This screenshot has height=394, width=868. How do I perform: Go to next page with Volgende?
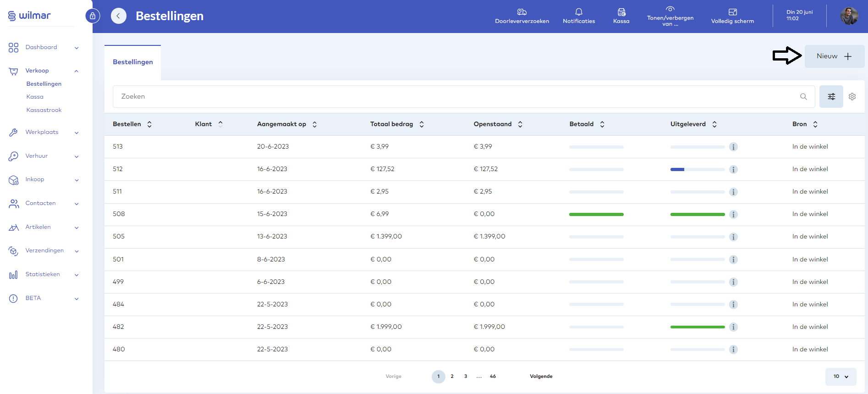[541, 377]
